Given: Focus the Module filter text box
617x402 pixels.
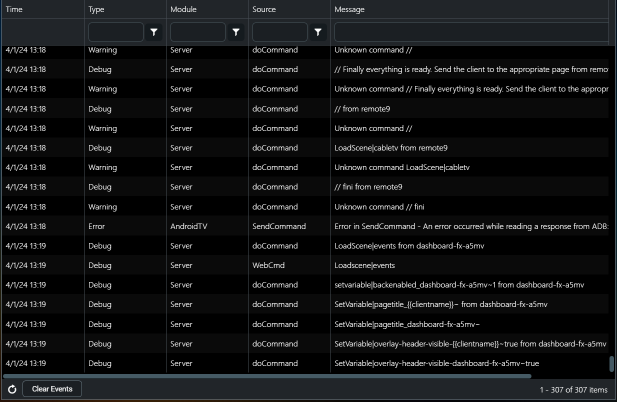Looking at the screenshot, I should tap(198, 32).
